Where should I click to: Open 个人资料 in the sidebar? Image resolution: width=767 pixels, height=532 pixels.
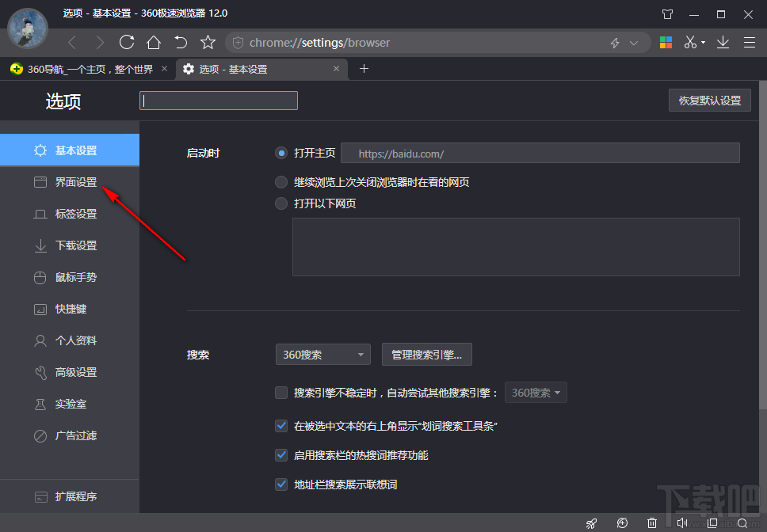pyautogui.click(x=70, y=340)
